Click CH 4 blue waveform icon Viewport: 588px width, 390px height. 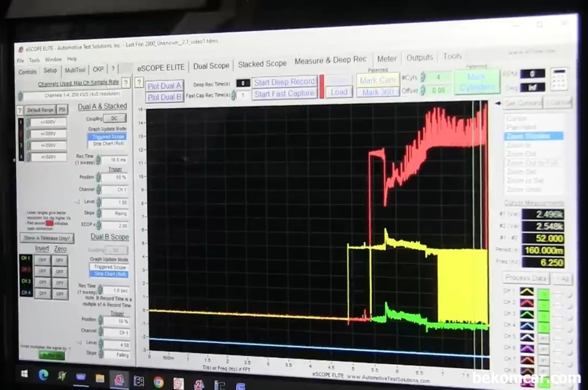point(526,325)
